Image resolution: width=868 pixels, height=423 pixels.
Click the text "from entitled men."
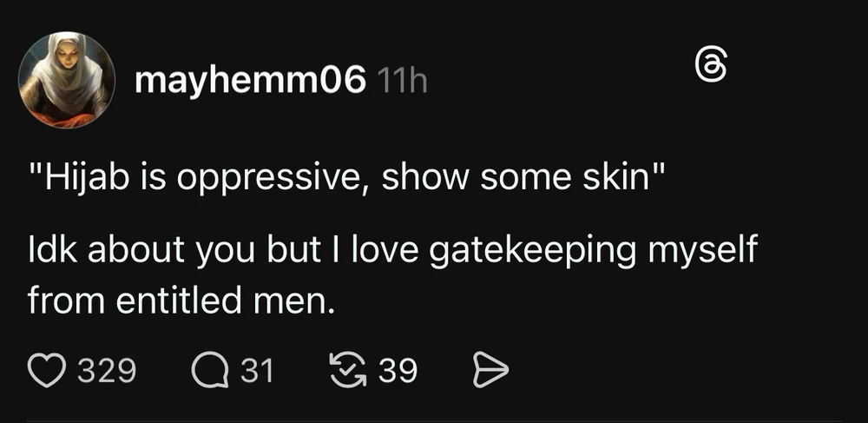(x=181, y=301)
